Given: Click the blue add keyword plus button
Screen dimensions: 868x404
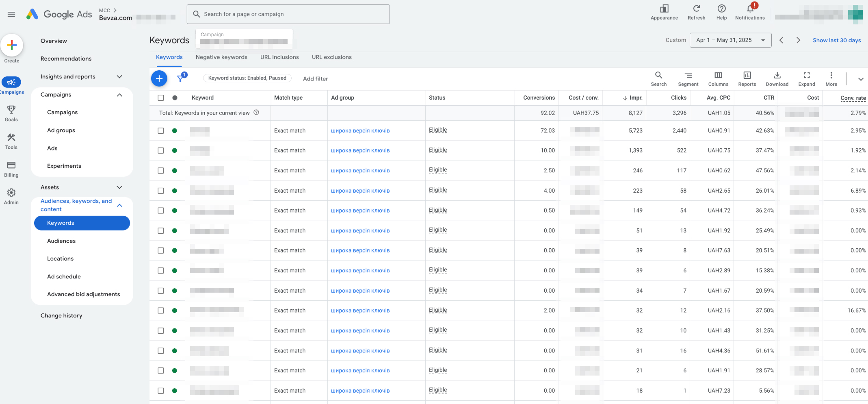Looking at the screenshot, I should [x=159, y=78].
